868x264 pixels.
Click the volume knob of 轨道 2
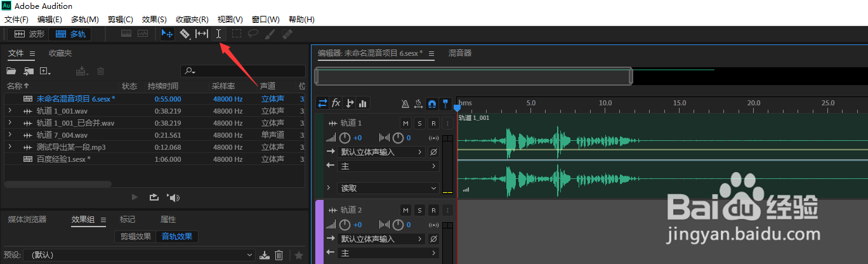pos(345,225)
